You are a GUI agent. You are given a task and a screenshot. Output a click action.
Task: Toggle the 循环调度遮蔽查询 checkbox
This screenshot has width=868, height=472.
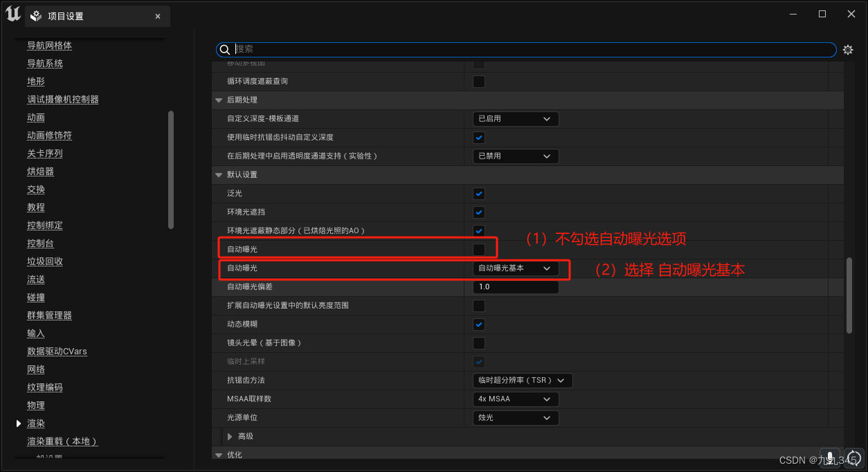click(x=479, y=82)
